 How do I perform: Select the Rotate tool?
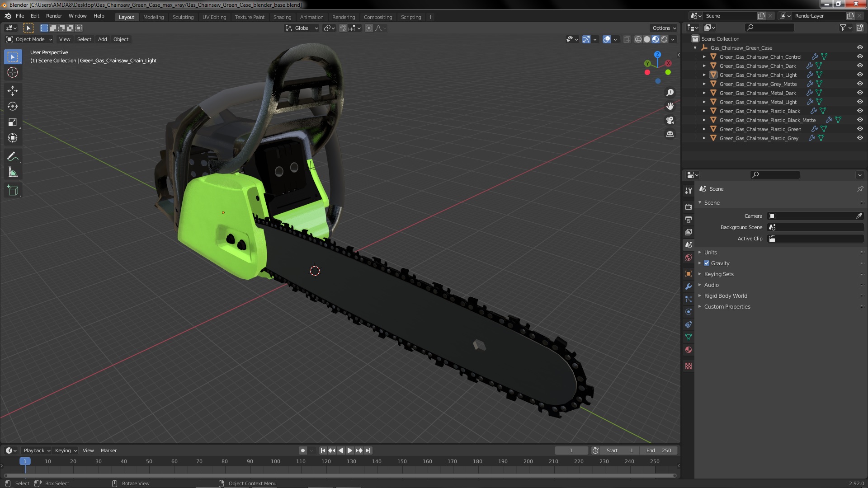click(13, 107)
